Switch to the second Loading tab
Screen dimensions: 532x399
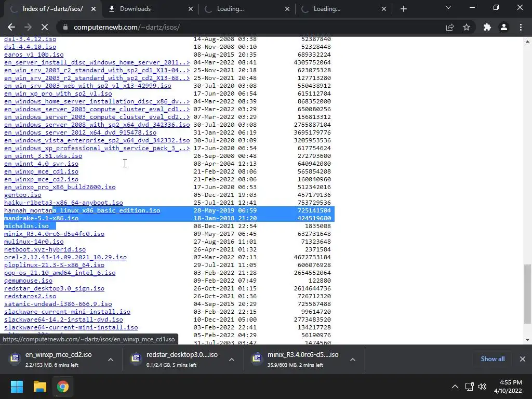point(343,9)
